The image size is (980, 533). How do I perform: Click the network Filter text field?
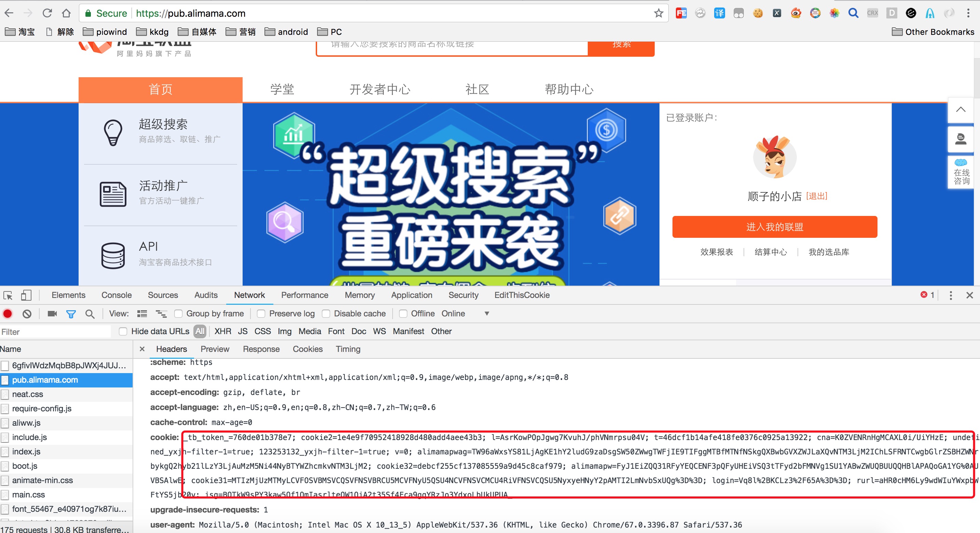pos(55,332)
